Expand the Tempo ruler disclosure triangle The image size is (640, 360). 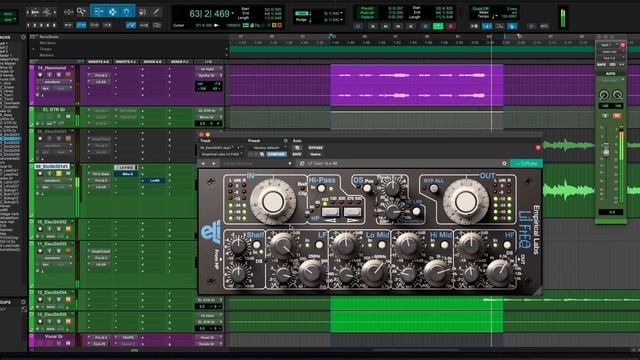click(33, 49)
